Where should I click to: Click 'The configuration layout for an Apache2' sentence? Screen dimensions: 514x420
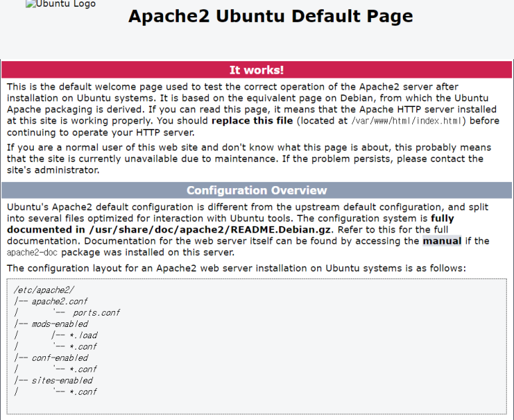(236, 268)
